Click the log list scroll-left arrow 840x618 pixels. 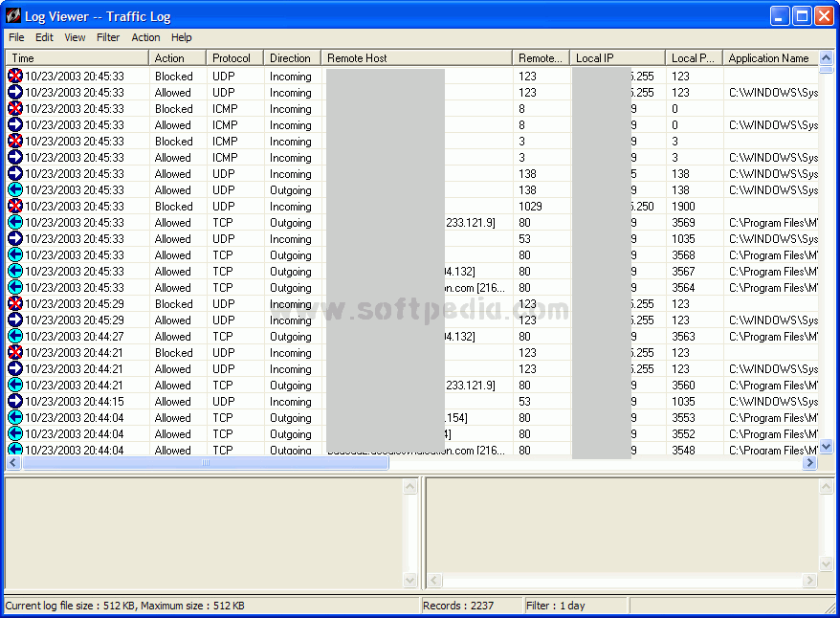13,463
